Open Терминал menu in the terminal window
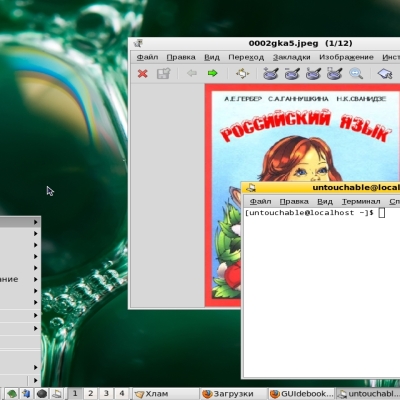The height and width of the screenshot is (400, 400). tap(361, 201)
